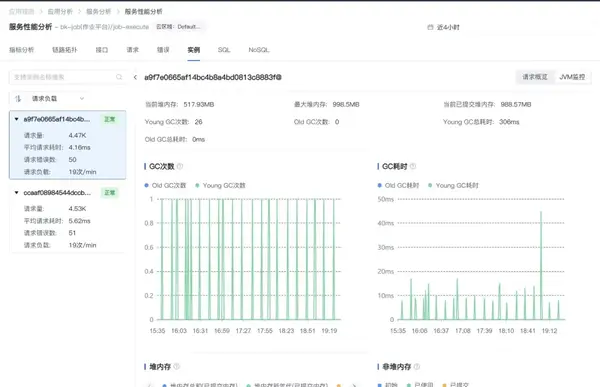Screen dimensions: 600x387
Task: Click the calendar icon next to 近4小时
Action: click(430, 27)
